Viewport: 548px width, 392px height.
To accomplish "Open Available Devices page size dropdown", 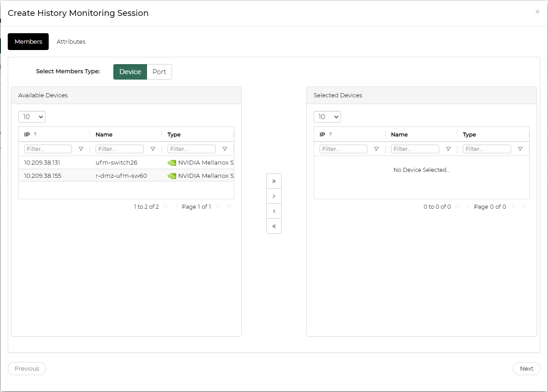I will point(32,117).
